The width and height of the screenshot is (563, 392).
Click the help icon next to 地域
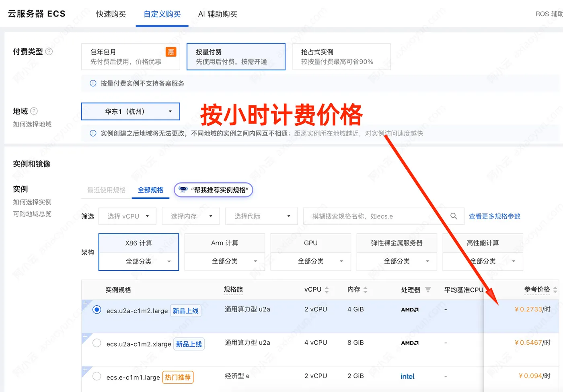[x=34, y=111]
